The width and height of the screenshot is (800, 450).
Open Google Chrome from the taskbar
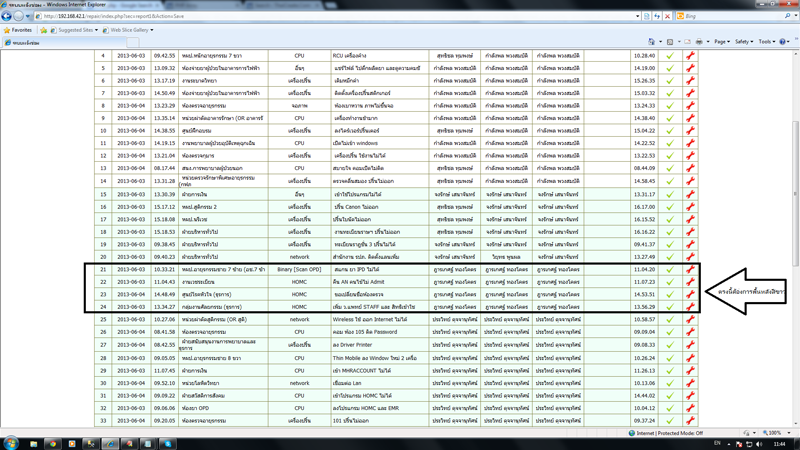[x=53, y=444]
